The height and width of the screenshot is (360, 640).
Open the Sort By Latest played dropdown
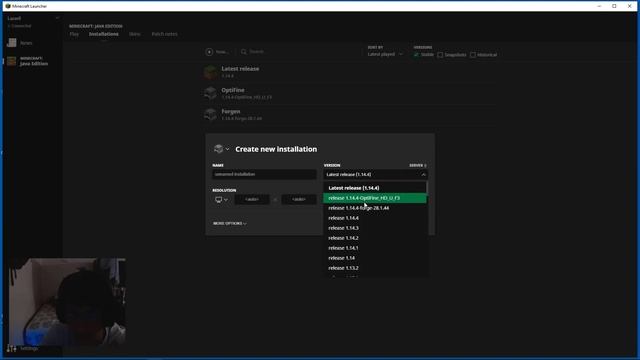pos(385,54)
